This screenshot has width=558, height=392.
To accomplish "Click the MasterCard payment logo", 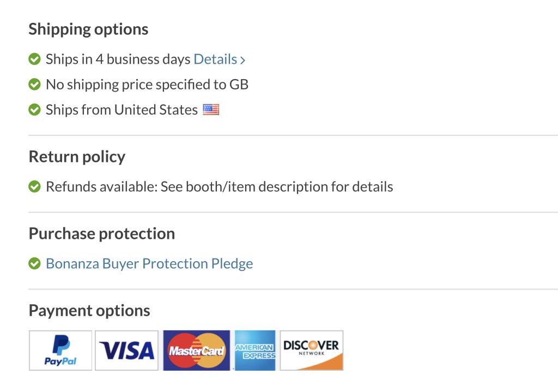I will [x=196, y=351].
